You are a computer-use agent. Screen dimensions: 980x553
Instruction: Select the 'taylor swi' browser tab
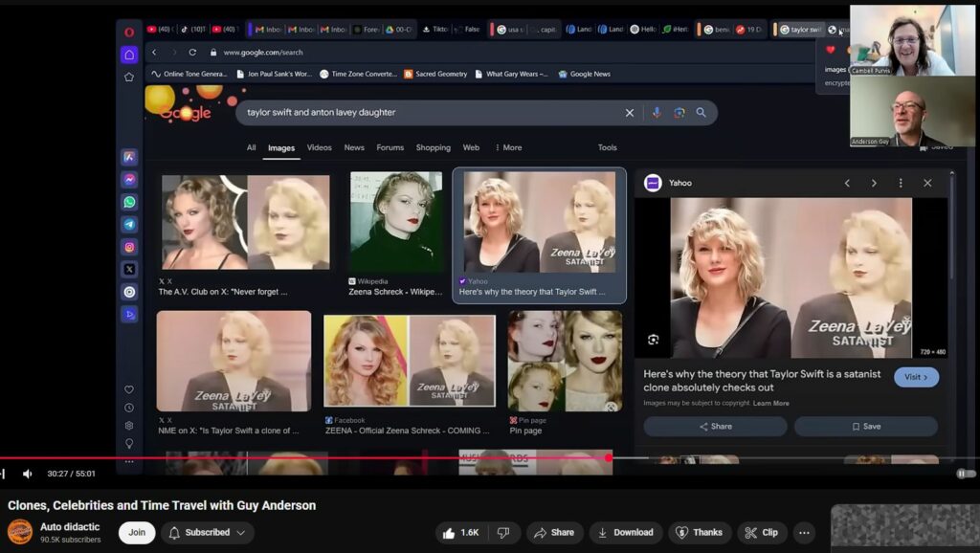pyautogui.click(x=799, y=30)
